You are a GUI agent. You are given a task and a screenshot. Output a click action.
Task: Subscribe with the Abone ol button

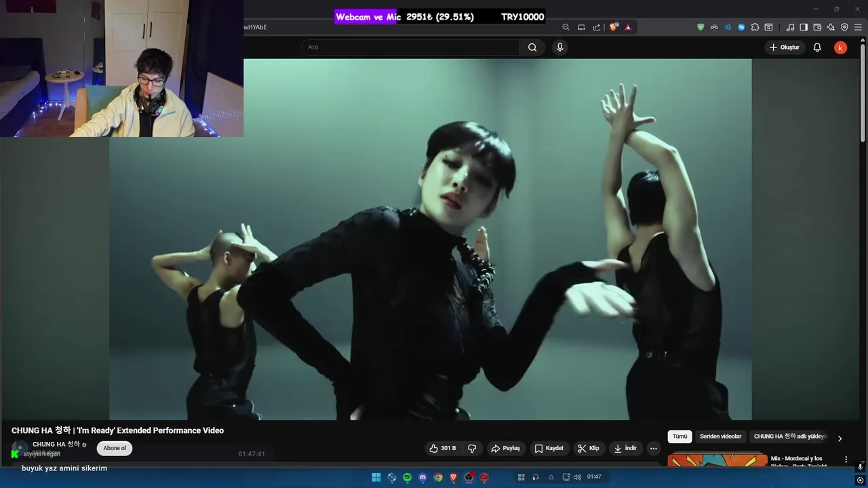coord(115,448)
